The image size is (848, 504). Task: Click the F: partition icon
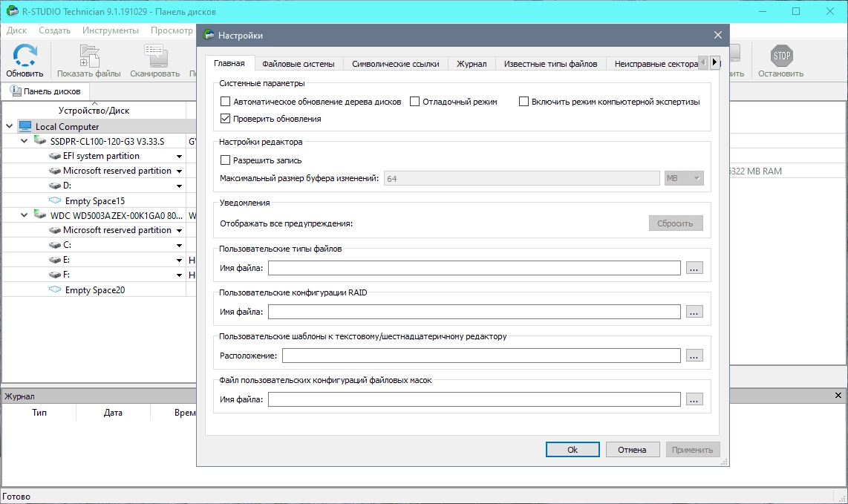point(55,275)
